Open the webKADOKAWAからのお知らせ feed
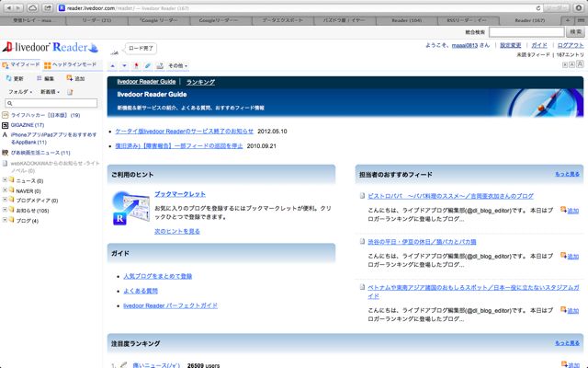Screen dimensions: 588x368 coord(55,167)
